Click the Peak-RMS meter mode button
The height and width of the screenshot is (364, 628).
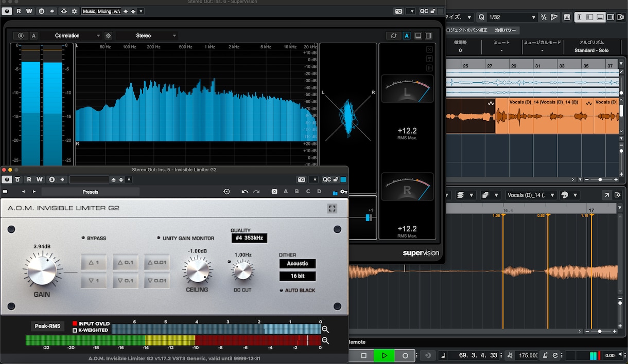(48, 326)
